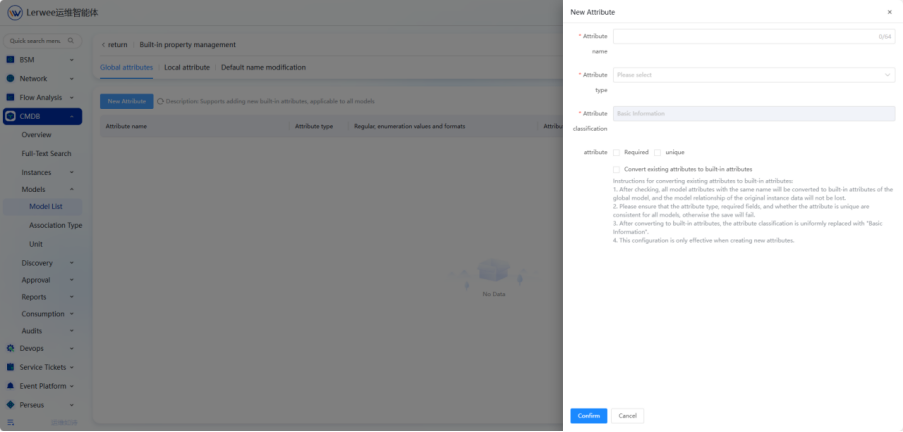The image size is (903, 432).
Task: Tick Convert existing attributes to built-in
Action: 617,170
